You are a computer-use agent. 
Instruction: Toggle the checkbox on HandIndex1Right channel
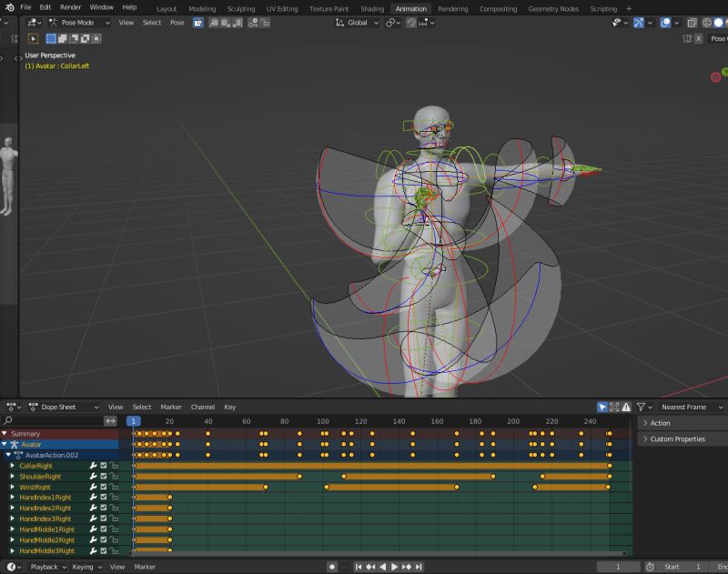point(103,497)
